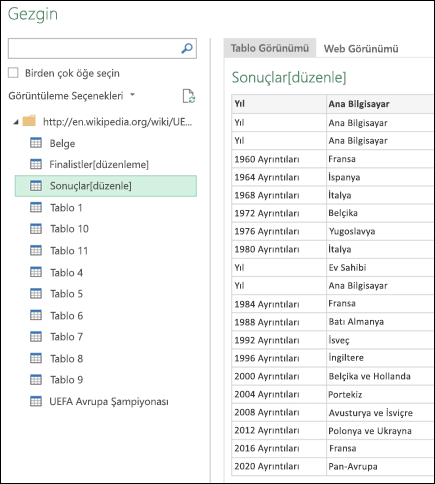Screen dimensions: 435x484
Task: Click the table icon beside Tablo 4
Action: [x=36, y=272]
